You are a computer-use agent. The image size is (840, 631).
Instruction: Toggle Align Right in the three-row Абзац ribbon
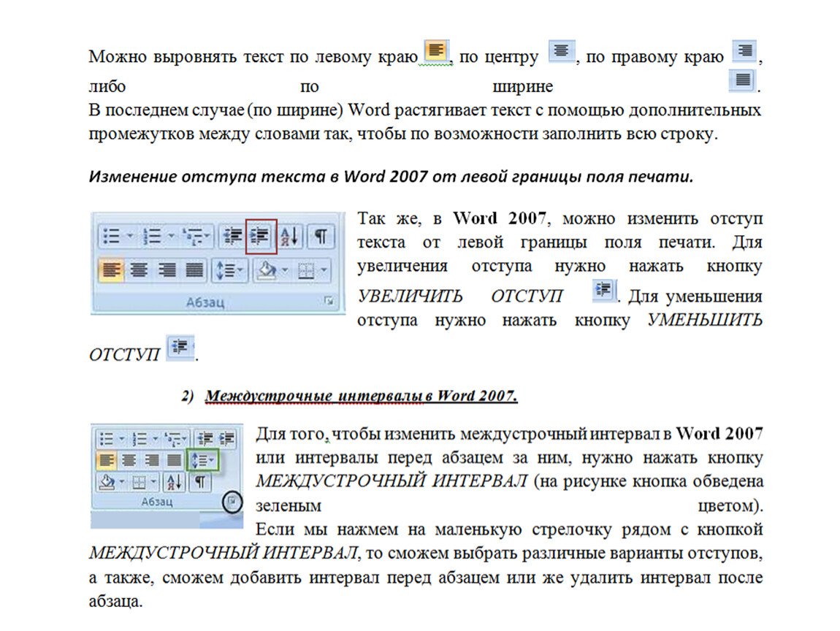click(152, 460)
